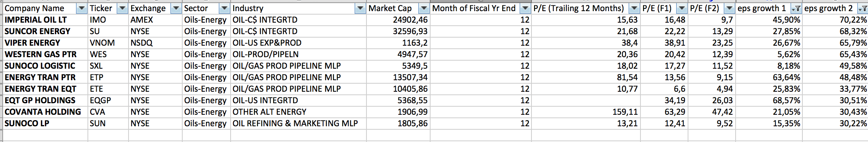This screenshot has width=868, height=142.
Task: Open the P/E (F2) filter dropdown
Action: (x=729, y=8)
